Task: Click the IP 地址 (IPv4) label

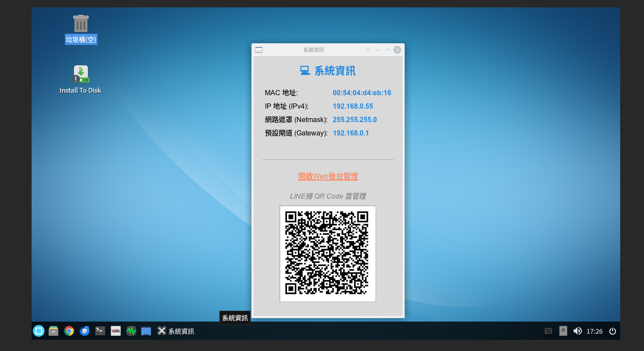Action: pos(287,106)
